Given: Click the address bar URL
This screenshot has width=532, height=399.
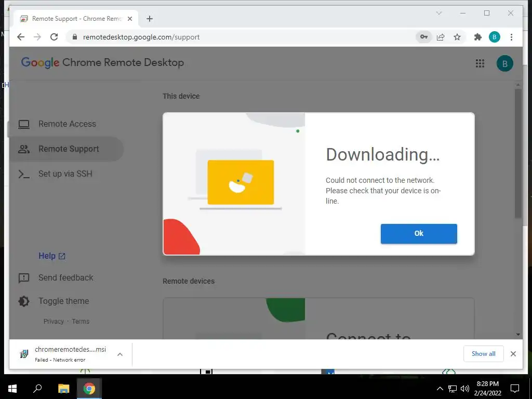Looking at the screenshot, I should (141, 37).
